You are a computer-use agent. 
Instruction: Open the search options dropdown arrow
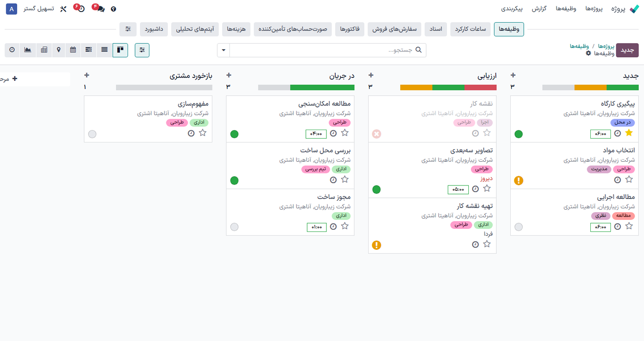pyautogui.click(x=223, y=50)
